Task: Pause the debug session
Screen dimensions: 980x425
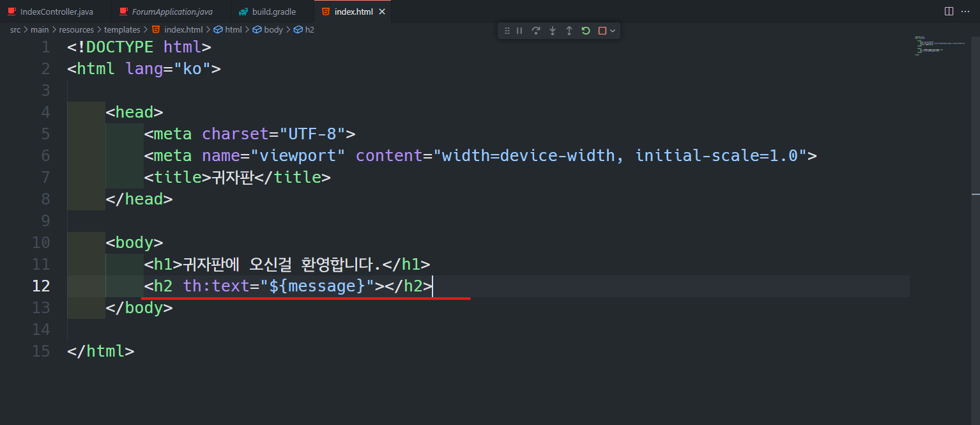Action: click(x=519, y=31)
